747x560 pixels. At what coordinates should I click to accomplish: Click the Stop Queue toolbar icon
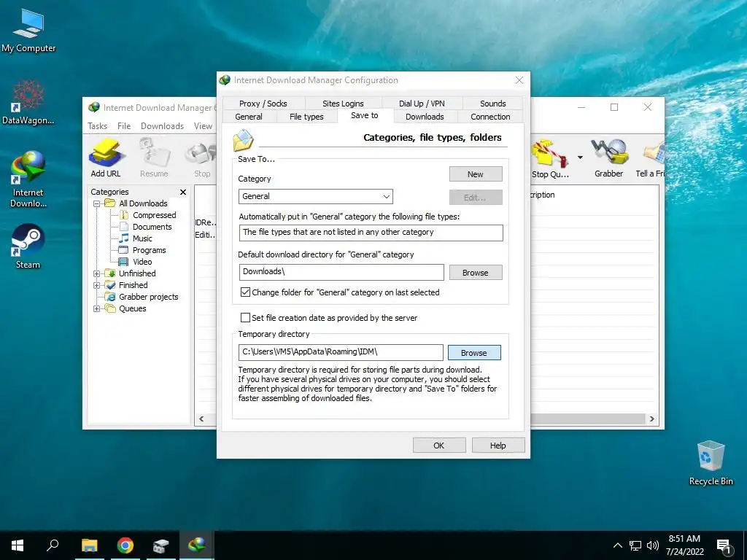pos(550,158)
